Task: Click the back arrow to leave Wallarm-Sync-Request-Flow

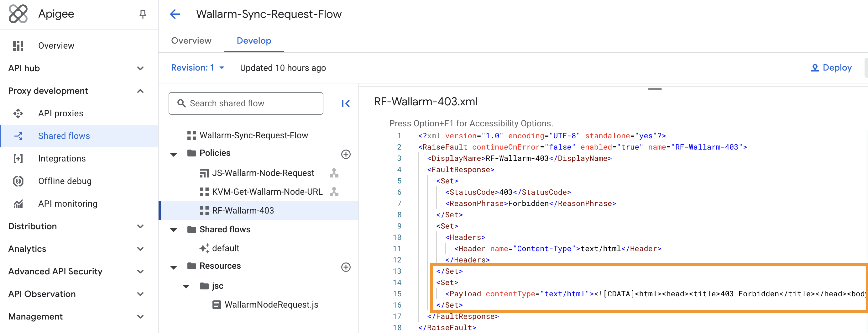Action: (x=175, y=14)
